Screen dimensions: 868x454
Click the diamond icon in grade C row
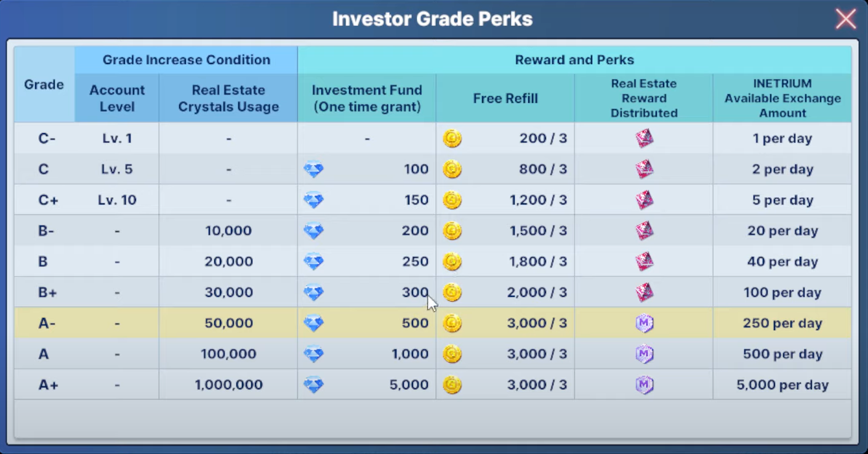(313, 169)
